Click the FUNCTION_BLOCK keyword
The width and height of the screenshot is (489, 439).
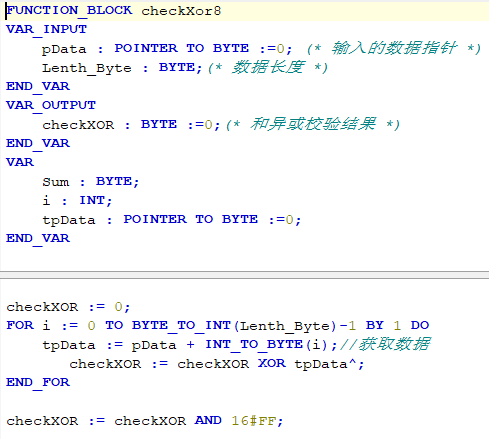click(69, 11)
